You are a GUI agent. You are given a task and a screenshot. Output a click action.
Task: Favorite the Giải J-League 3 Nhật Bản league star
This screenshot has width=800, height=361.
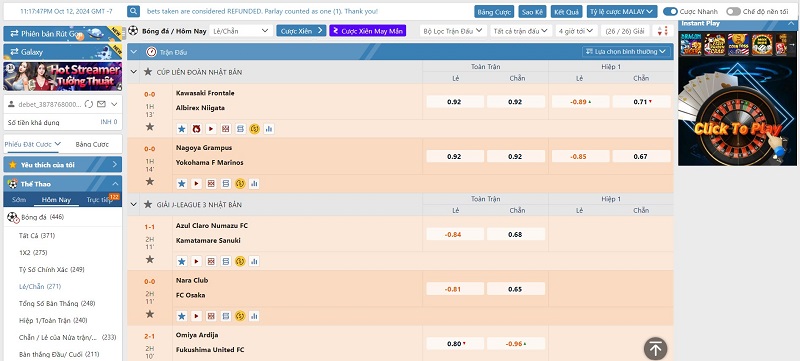point(148,204)
